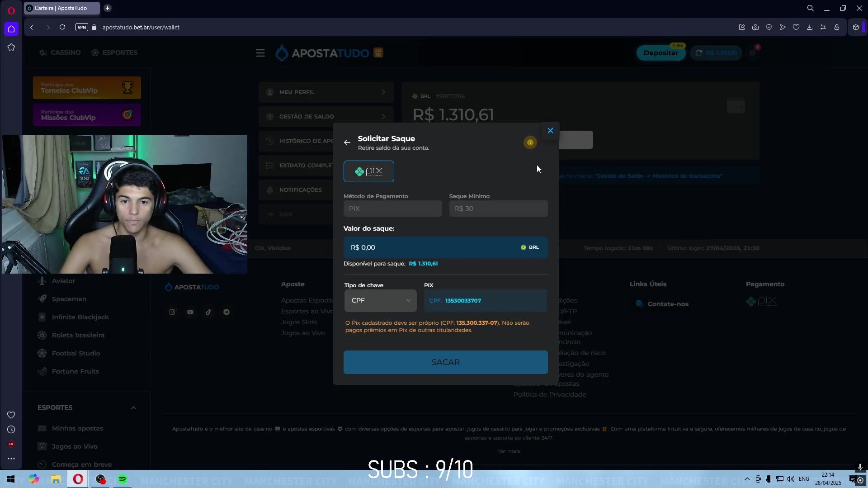Click browser back arrow
The image size is (868, 488).
point(32,27)
